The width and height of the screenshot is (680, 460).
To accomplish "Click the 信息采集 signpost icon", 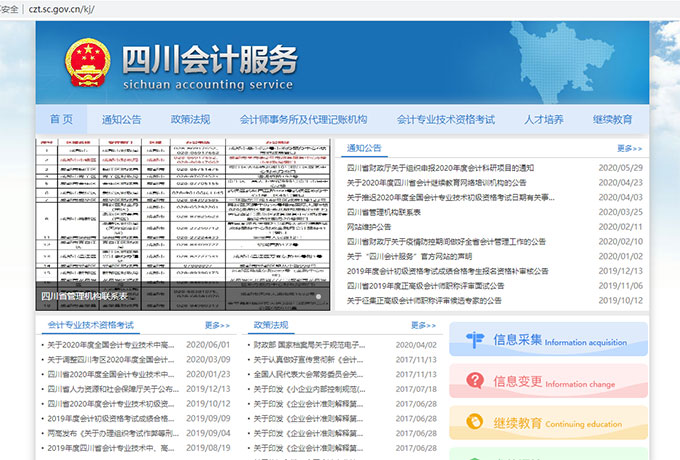I will coord(474,340).
